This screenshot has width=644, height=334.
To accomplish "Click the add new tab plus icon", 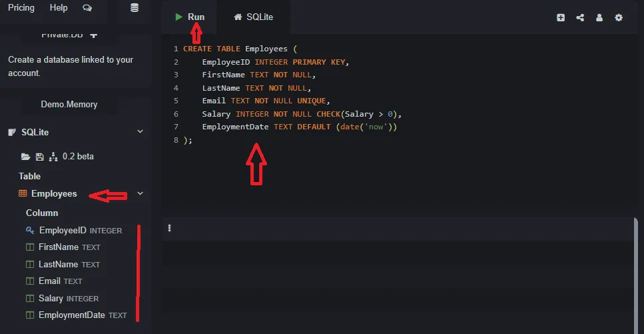I will point(561,18).
